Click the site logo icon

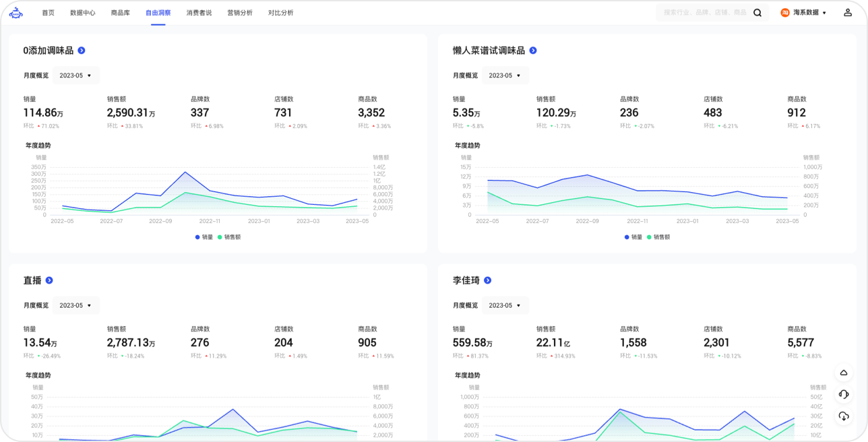16,13
